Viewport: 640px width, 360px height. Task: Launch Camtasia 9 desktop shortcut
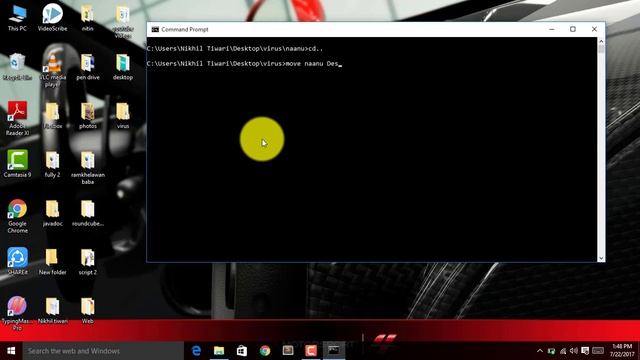[17, 164]
